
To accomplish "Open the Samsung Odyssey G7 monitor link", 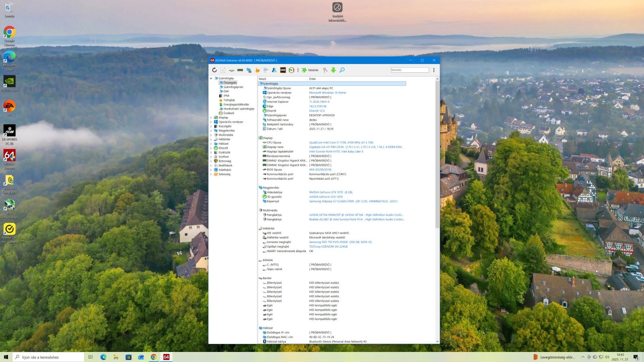I will 353,201.
